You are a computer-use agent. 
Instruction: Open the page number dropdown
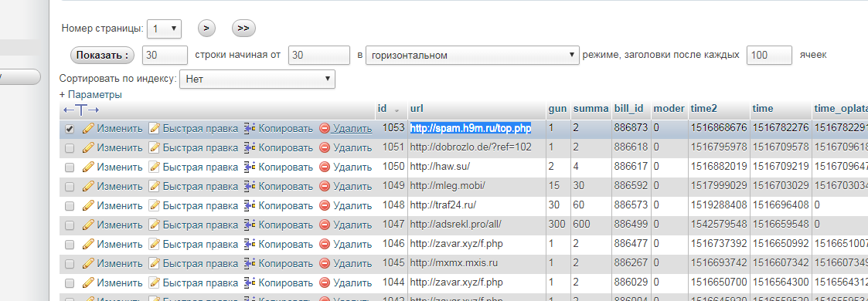pos(165,28)
